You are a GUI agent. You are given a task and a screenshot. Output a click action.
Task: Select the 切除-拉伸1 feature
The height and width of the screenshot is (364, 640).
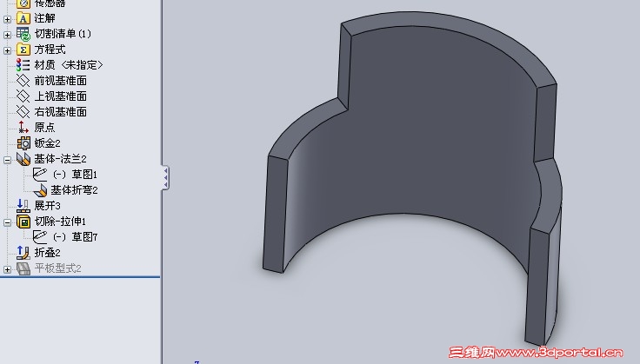point(60,222)
